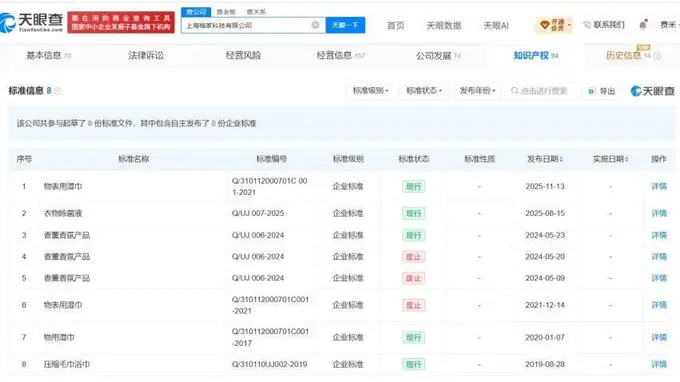This screenshot has width=680, height=382.
Task: Expand the 标准状态 filter dropdown
Action: pyautogui.click(x=424, y=91)
